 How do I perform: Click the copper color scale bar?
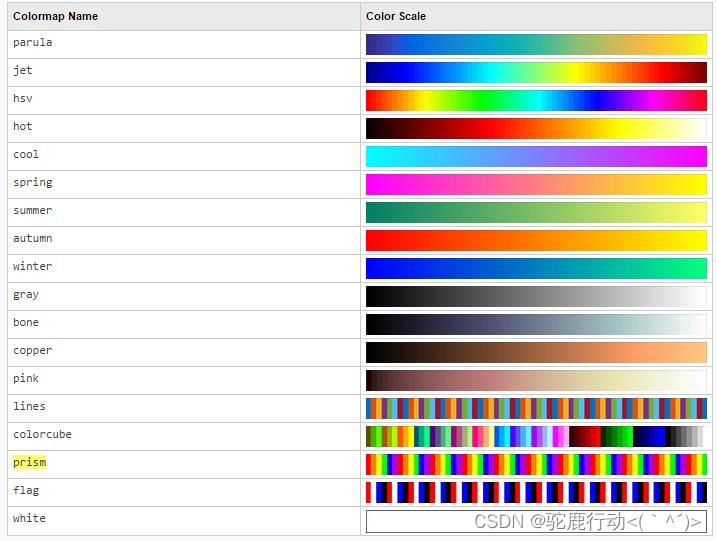point(536,352)
